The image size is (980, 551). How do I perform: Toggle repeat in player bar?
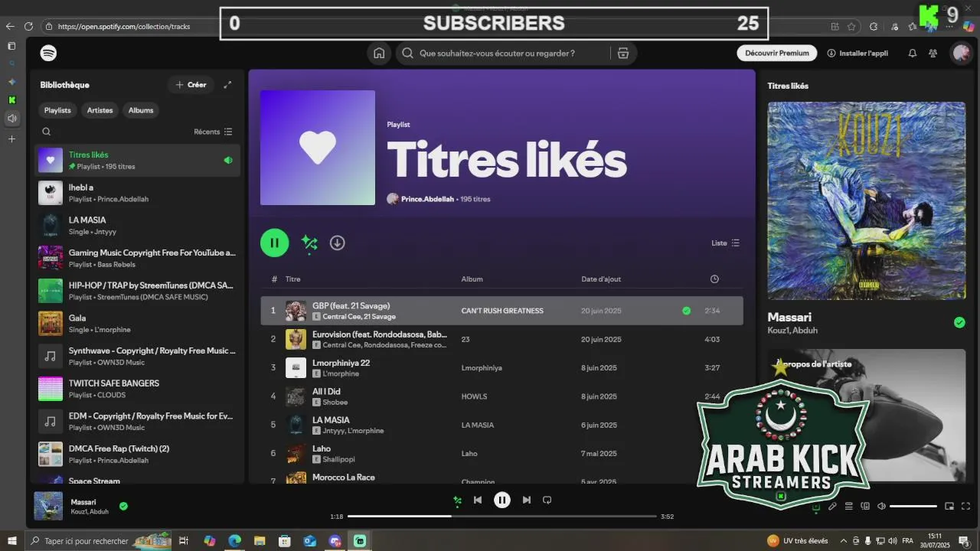click(547, 500)
